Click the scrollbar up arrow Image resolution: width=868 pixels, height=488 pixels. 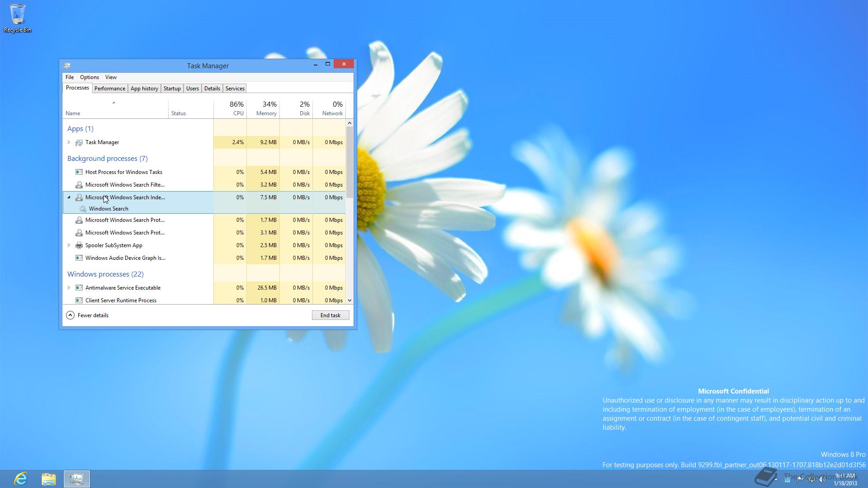point(349,123)
